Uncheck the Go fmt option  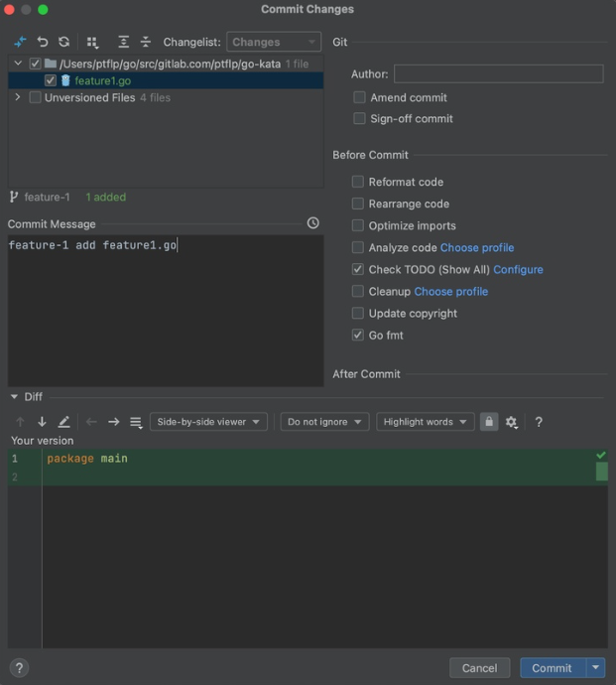[358, 336]
